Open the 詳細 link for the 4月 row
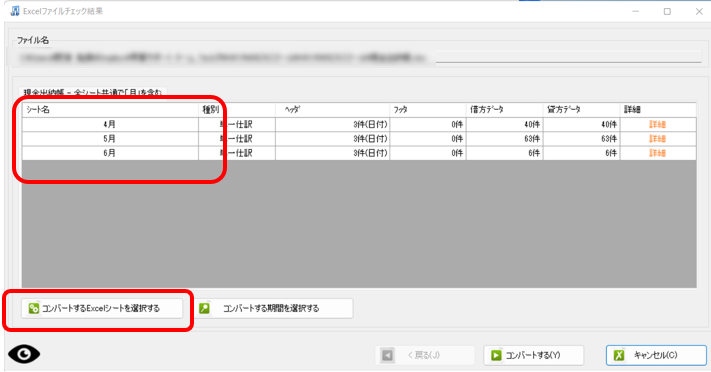Screen dimensions: 711x372 tap(657, 124)
